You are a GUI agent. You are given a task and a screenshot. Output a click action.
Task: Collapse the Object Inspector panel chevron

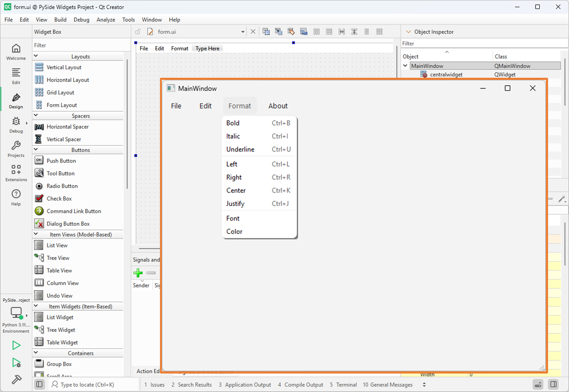(408, 32)
